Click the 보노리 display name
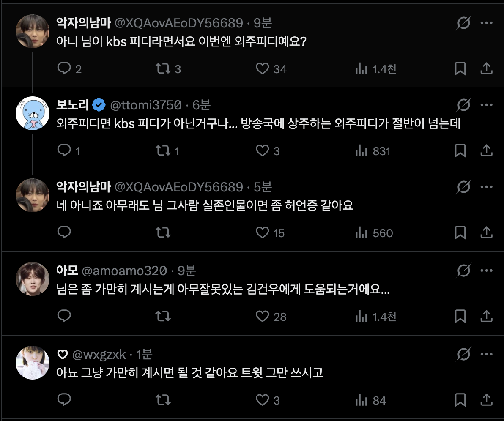 (72, 104)
